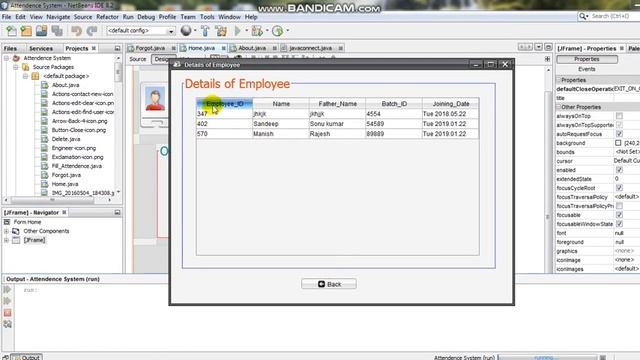640x360 pixels.
Task: Switch to Source view of the editor
Action: click(138, 59)
